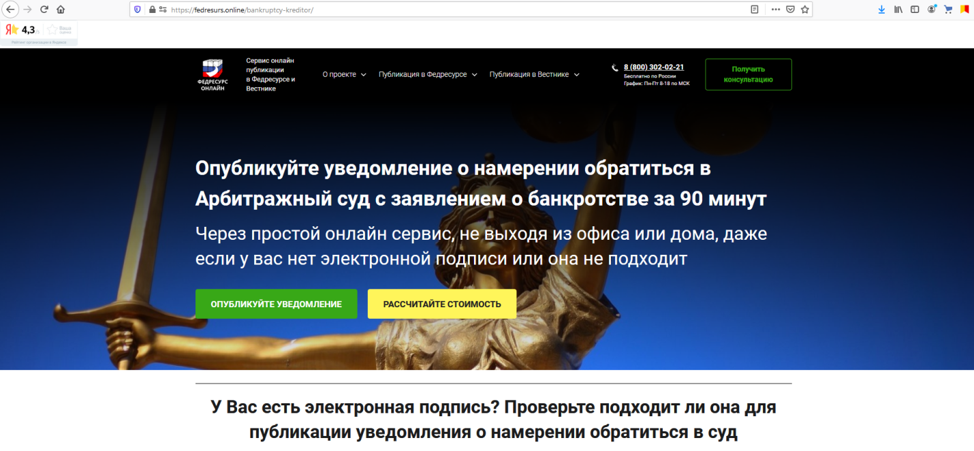Click the URL address bar field
Viewport: 974px width, 451px height.
pyautogui.click(x=450, y=9)
